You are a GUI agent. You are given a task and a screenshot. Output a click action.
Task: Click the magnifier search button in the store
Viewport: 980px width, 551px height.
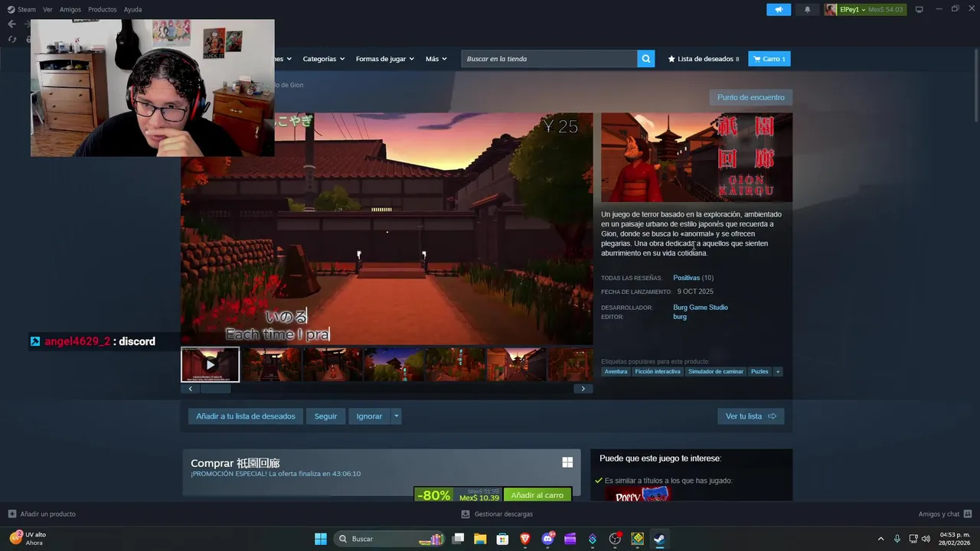(646, 59)
